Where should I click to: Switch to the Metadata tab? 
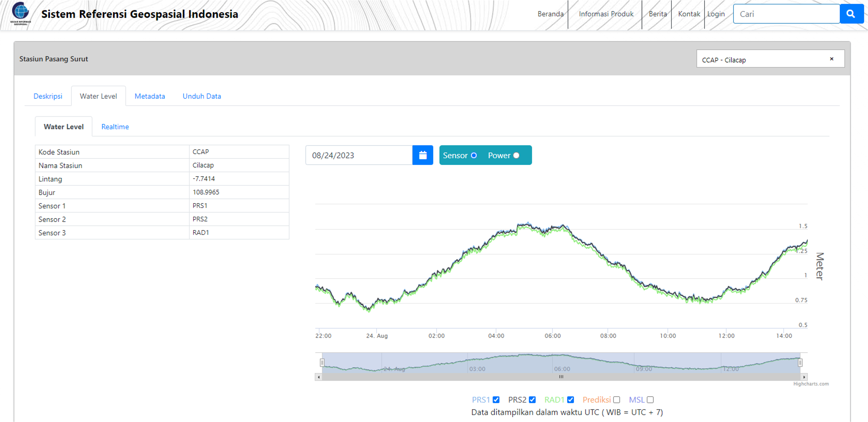pos(150,96)
